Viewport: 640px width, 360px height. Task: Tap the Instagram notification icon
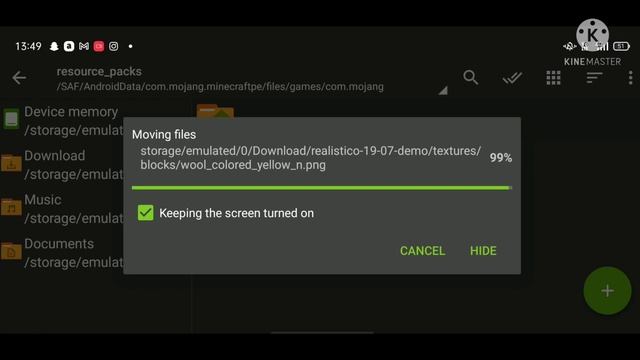(113, 46)
